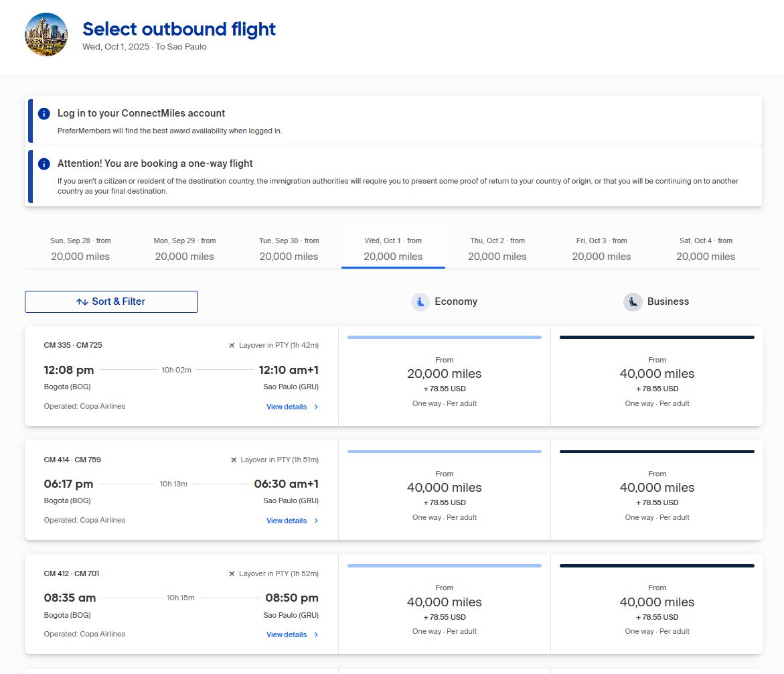The width and height of the screenshot is (784, 674).
Task: Select the Mon, Sep 29 date tab
Action: (x=185, y=249)
